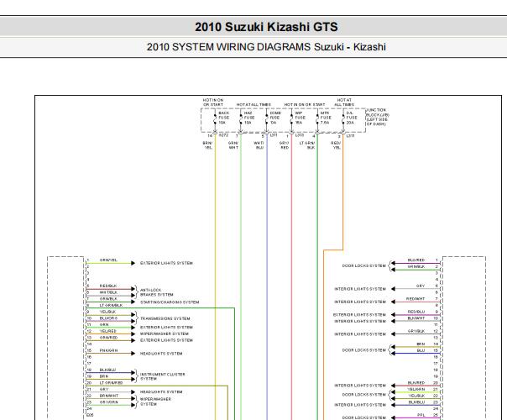Screen dimensions: 507x420
Task: Click the STARTING/CHARGING SYSTEM label
Action: coord(170,302)
